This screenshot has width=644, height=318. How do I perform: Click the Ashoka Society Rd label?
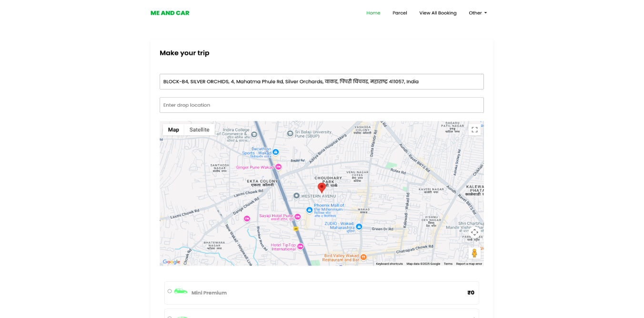pos(457,163)
